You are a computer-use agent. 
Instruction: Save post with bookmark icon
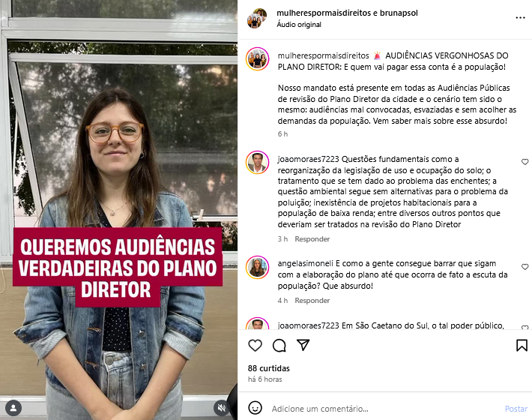coord(522,345)
